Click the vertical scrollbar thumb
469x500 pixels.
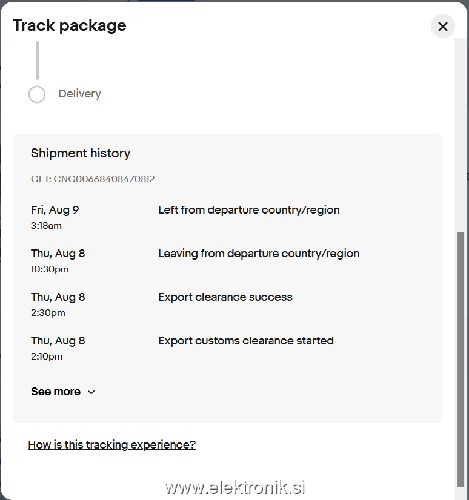(460, 359)
